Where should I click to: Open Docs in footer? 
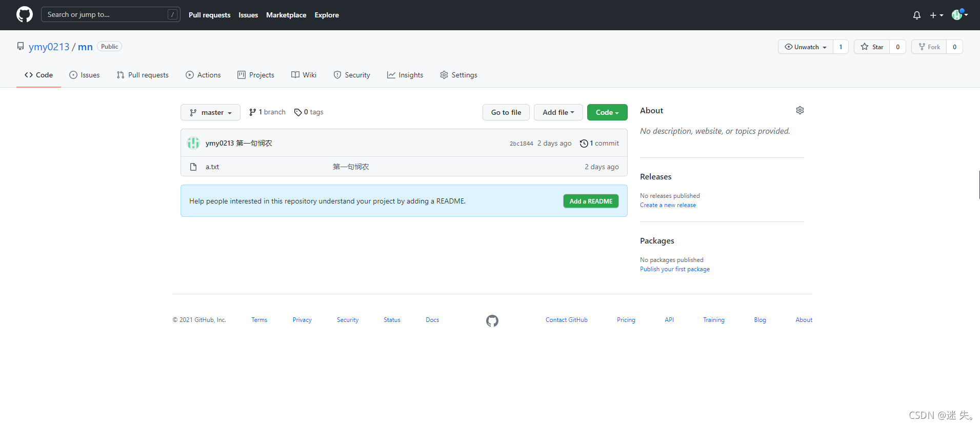pyautogui.click(x=432, y=320)
